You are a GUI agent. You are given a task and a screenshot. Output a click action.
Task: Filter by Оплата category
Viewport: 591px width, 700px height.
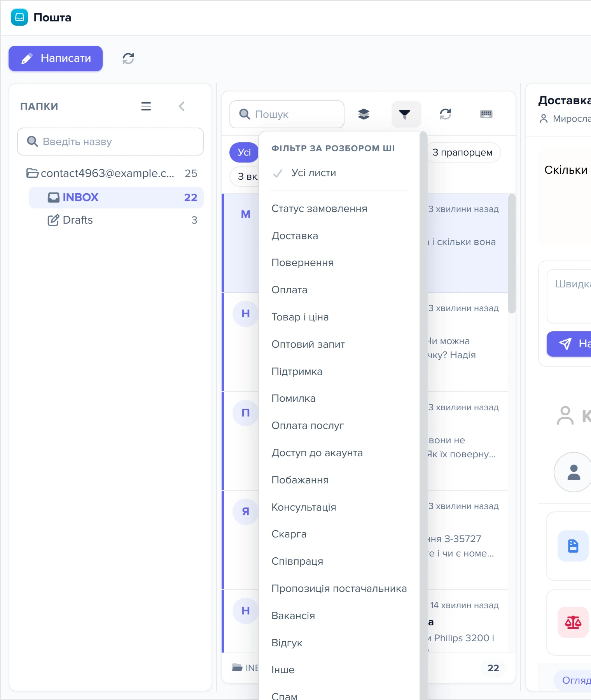pyautogui.click(x=339, y=290)
